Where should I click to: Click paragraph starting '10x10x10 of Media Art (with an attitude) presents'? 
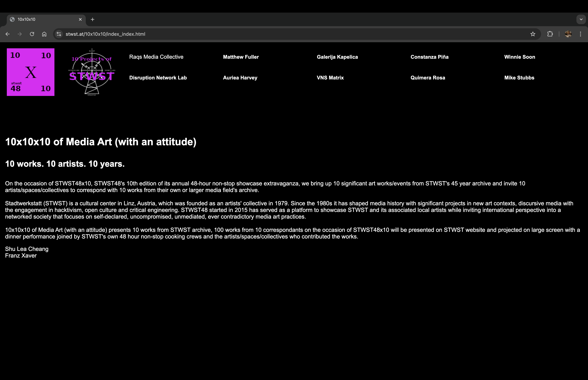292,233
